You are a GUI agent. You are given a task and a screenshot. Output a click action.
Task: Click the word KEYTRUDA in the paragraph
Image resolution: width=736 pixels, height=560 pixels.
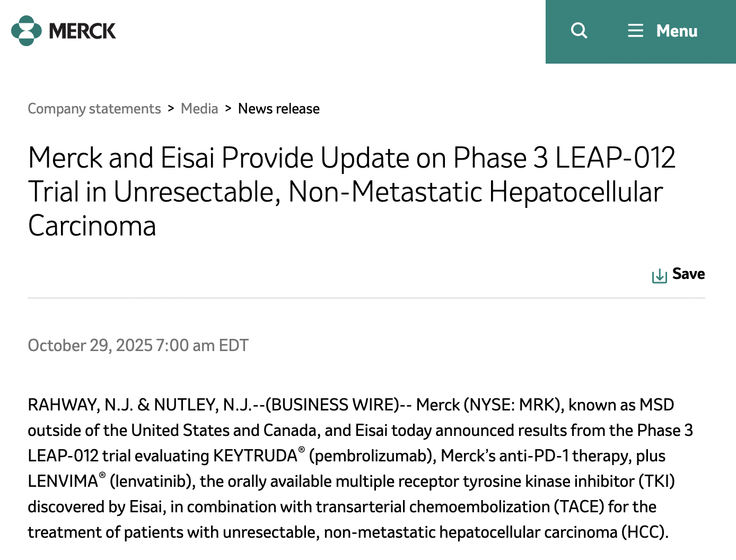click(x=255, y=456)
